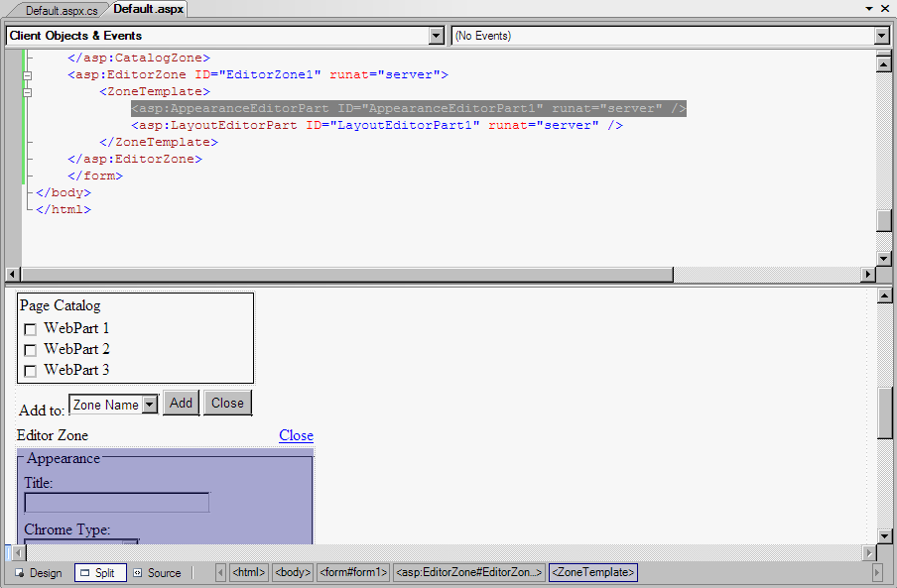Click the Title input field
Viewport: 897px width, 588px height.
tap(117, 503)
